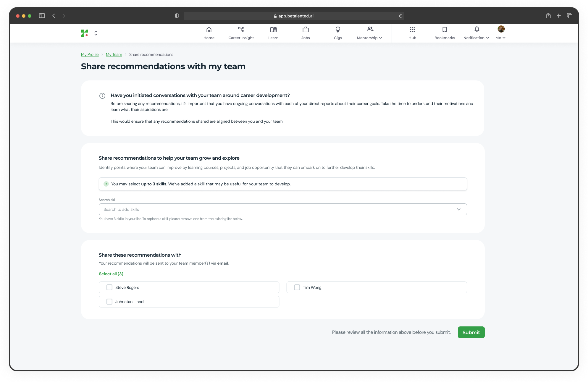The width and height of the screenshot is (588, 382).
Task: Click the Safari share icon
Action: pyautogui.click(x=548, y=16)
